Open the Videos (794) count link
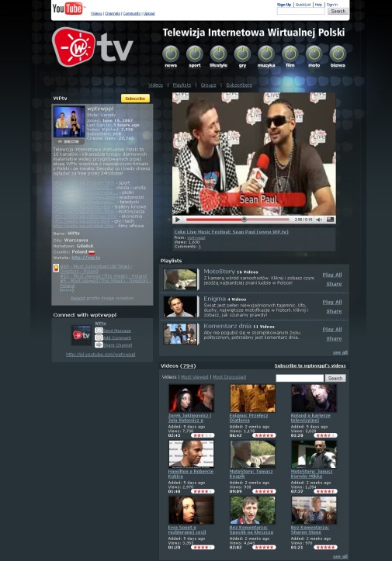The width and height of the screenshot is (392, 561). (189, 365)
